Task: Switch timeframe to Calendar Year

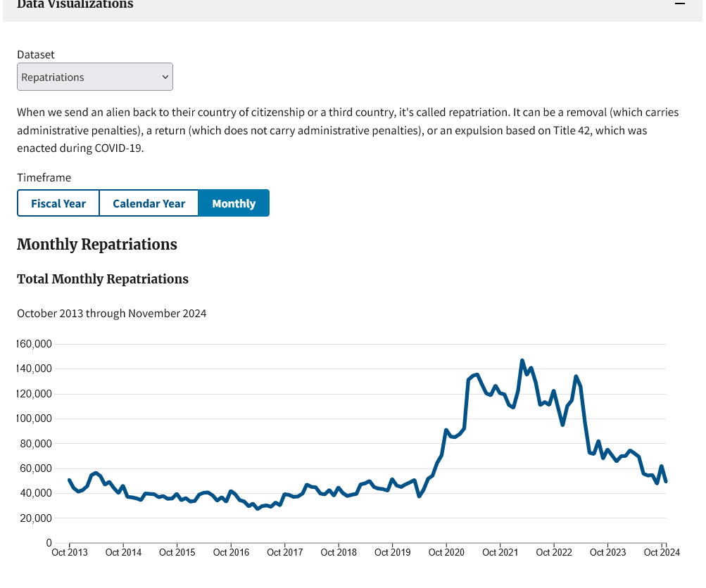Action: 149,203
